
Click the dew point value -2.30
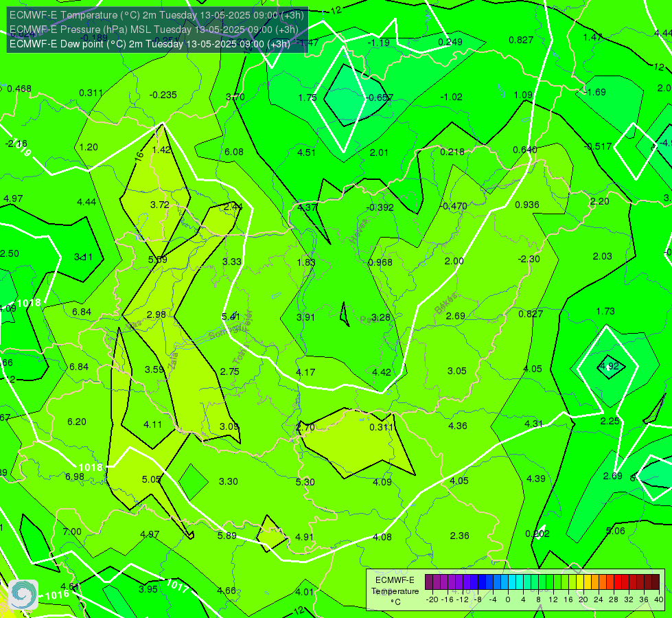click(x=529, y=259)
